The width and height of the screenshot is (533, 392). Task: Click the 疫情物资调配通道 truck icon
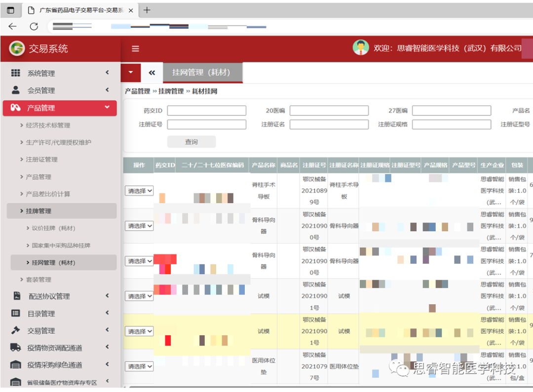point(16,348)
